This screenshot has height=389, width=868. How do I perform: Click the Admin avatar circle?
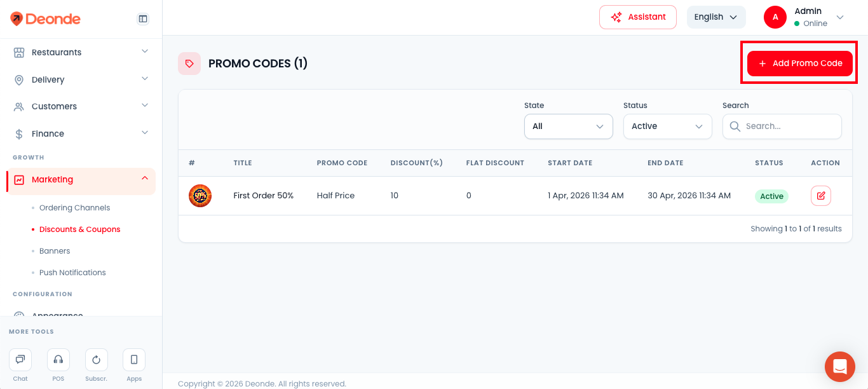pyautogui.click(x=775, y=17)
